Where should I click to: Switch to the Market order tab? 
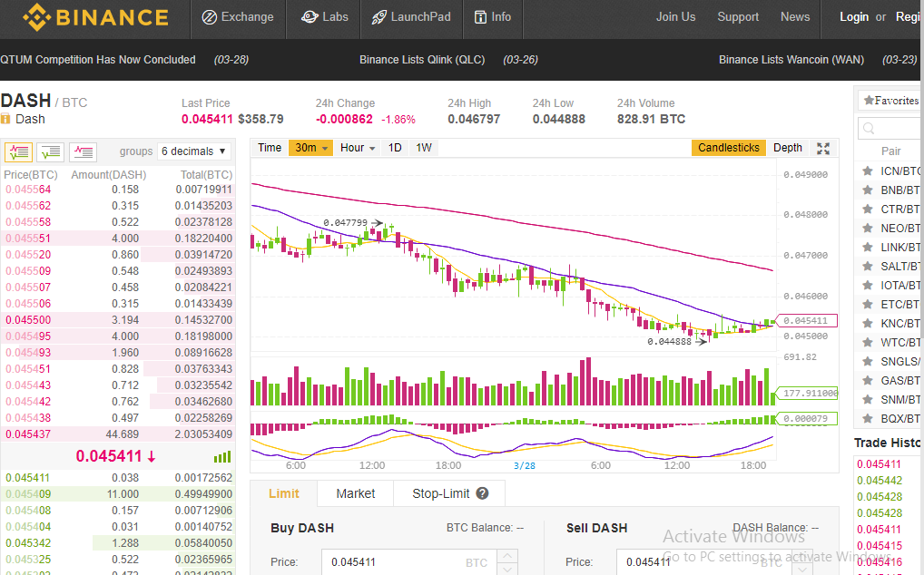point(355,493)
